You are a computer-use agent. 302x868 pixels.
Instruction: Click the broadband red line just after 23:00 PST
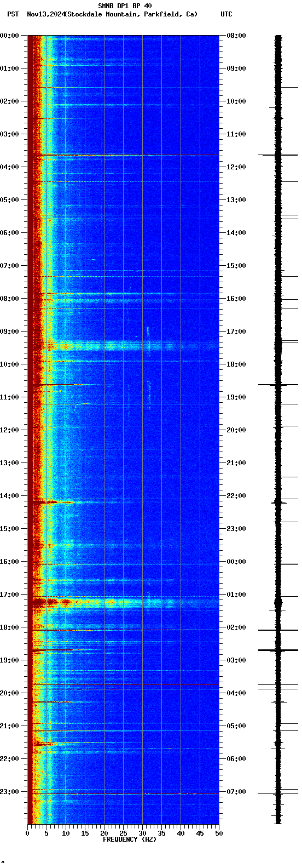pos(123,793)
